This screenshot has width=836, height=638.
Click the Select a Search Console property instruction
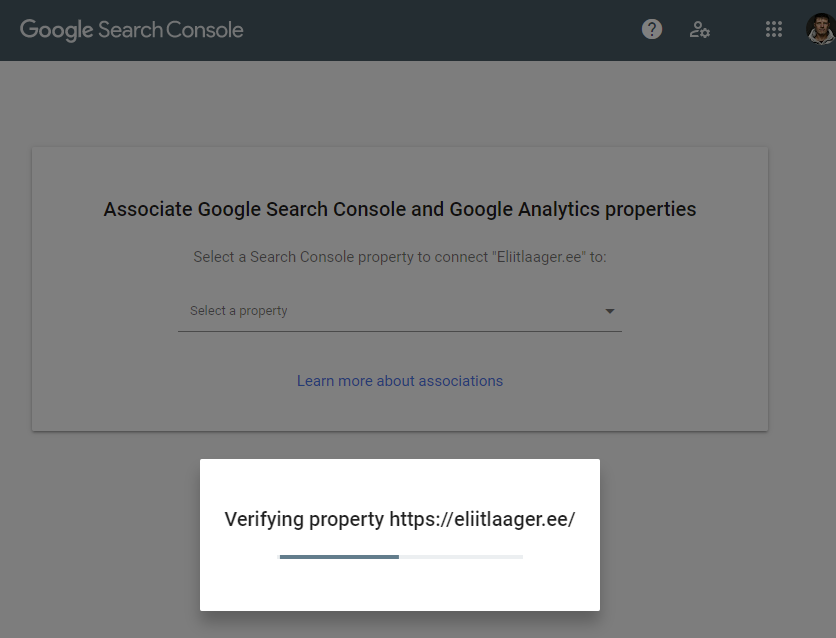(340, 257)
